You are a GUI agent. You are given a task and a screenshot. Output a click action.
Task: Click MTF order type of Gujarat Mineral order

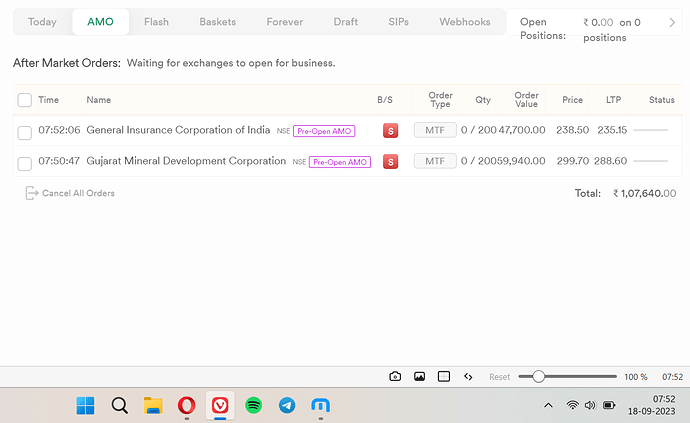click(435, 161)
